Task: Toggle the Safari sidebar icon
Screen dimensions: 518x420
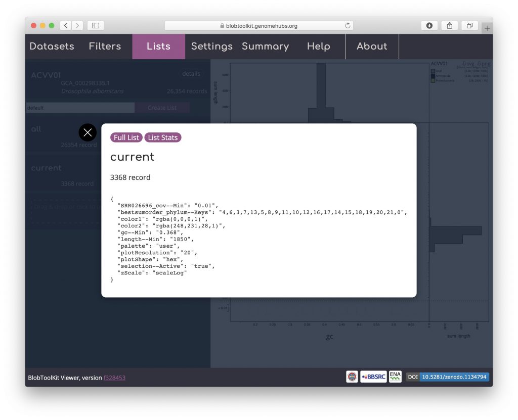Action: (96, 25)
